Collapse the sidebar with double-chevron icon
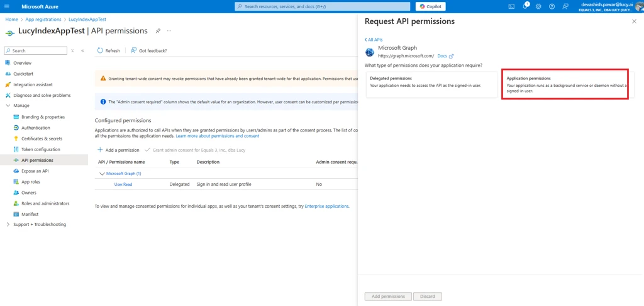 click(82, 50)
